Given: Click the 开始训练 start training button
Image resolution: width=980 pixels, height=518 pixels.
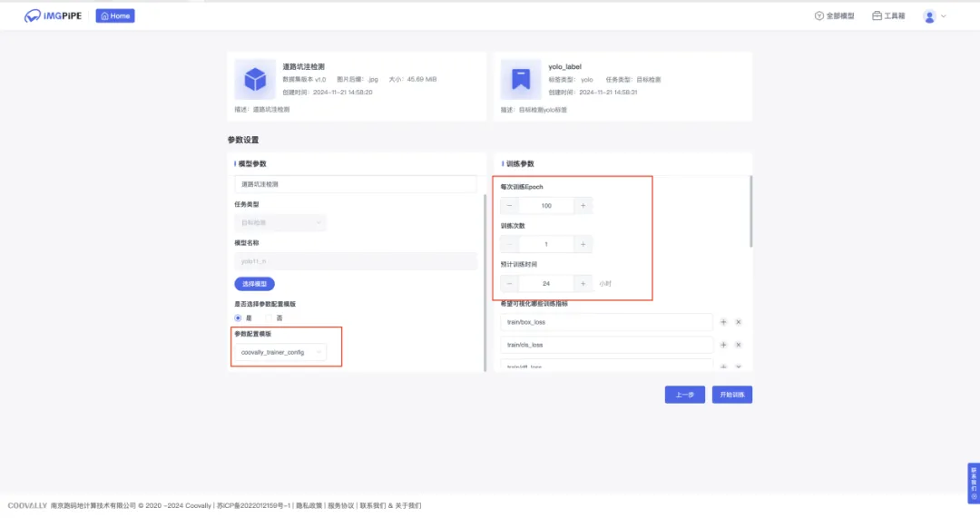Looking at the screenshot, I should (732, 395).
